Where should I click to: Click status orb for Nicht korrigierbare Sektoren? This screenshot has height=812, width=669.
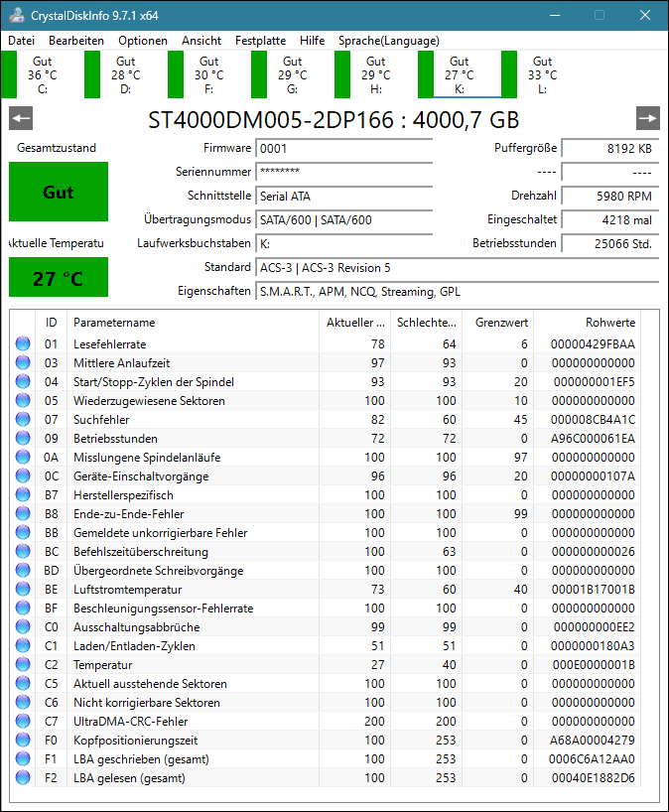click(x=23, y=702)
